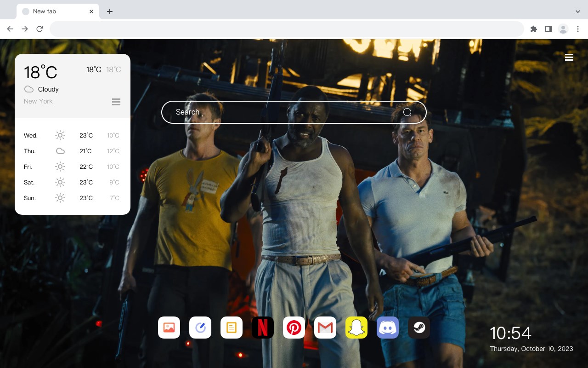Reload the current page

click(40, 29)
